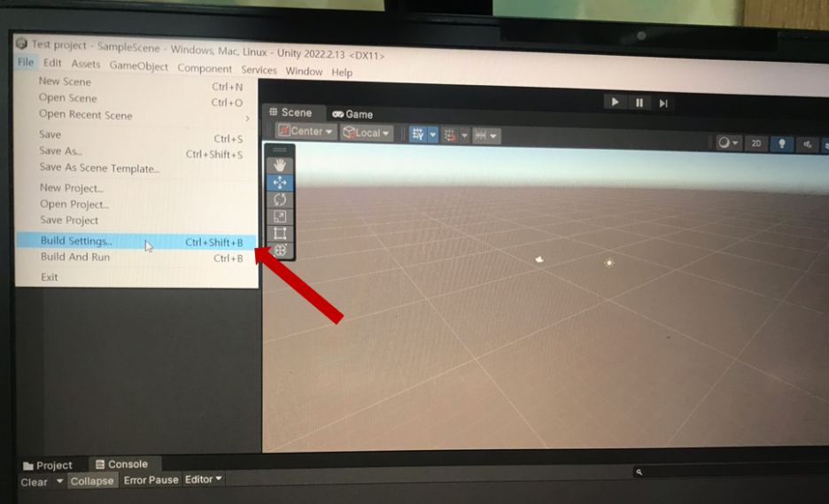This screenshot has width=829, height=504.
Task: Choose Save As... from File menu
Action: [136, 151]
